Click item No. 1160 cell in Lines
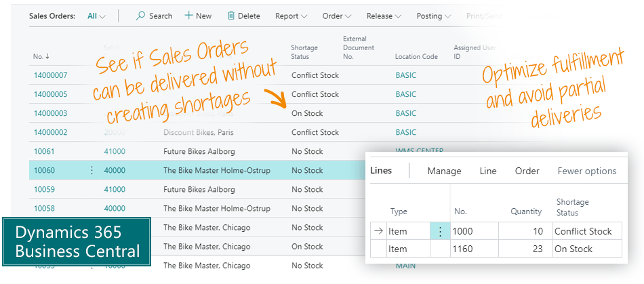The image size is (644, 284). (475, 249)
